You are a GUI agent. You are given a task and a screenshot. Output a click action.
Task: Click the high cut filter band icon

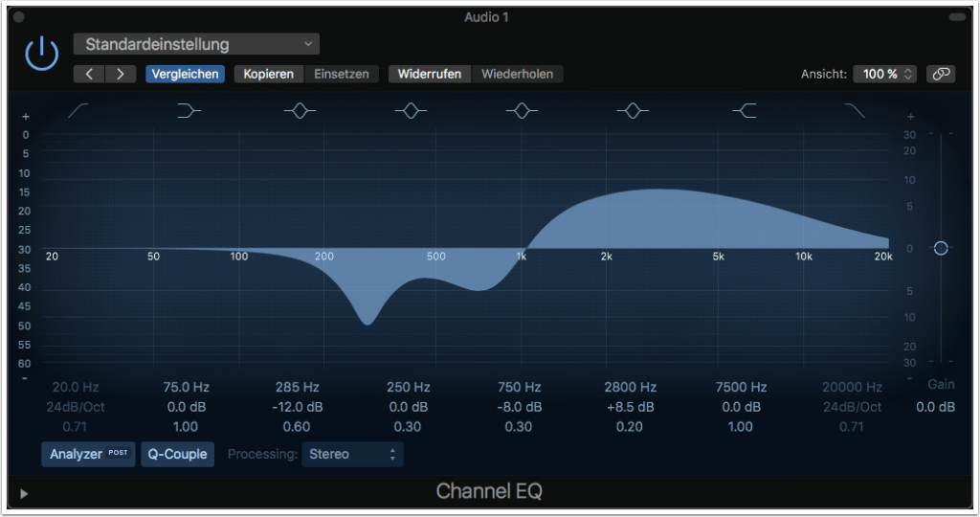854,112
